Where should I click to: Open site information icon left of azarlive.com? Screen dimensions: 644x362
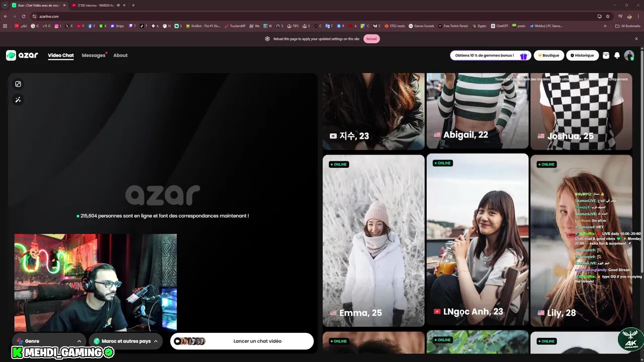pos(34,16)
